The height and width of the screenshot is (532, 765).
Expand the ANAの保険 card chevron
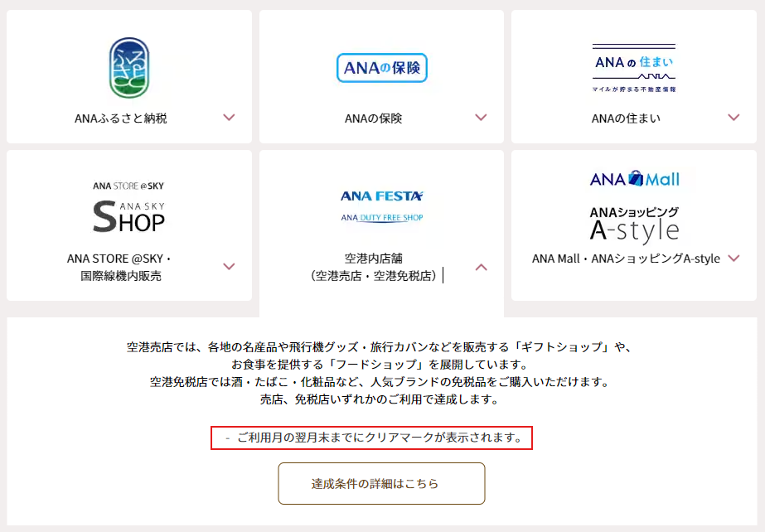click(481, 118)
